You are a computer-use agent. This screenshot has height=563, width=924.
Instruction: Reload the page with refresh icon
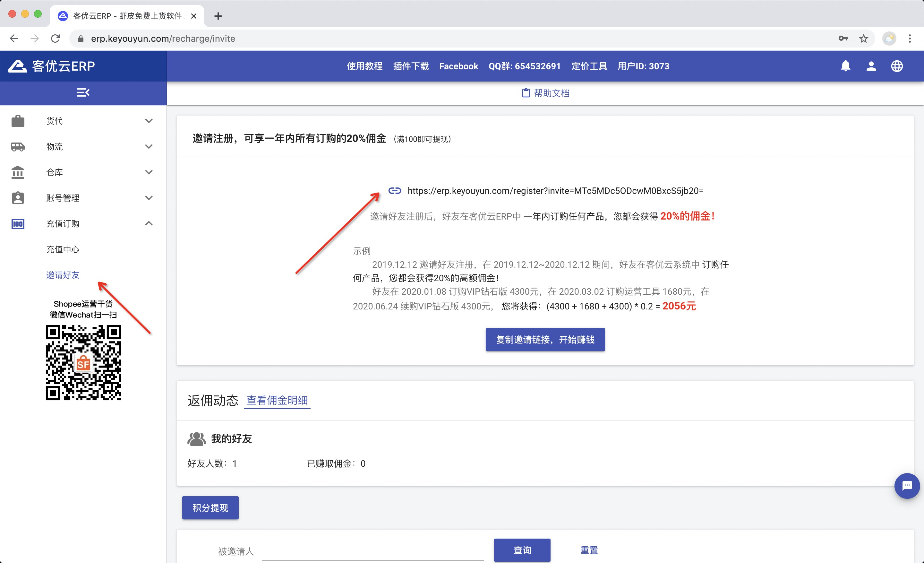click(x=56, y=39)
